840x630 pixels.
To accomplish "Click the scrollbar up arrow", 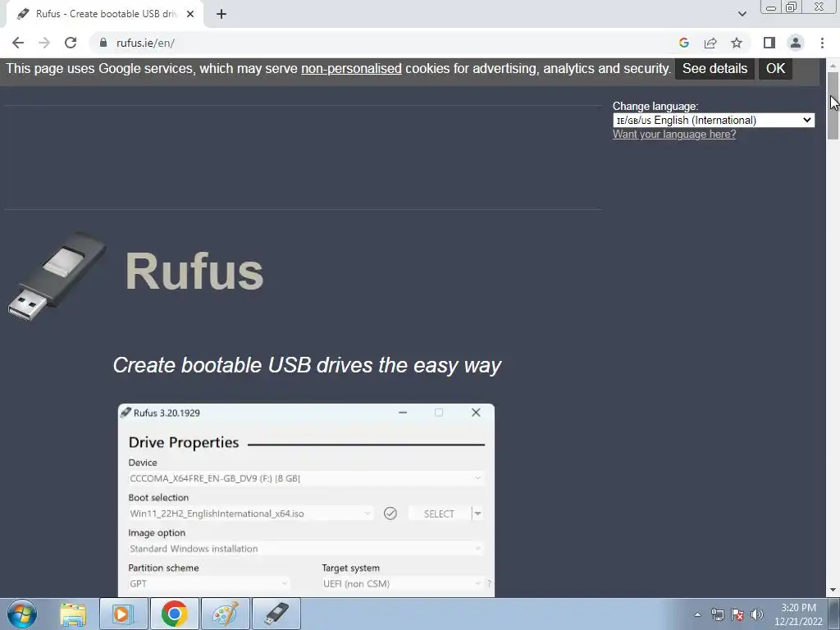I will (833, 65).
